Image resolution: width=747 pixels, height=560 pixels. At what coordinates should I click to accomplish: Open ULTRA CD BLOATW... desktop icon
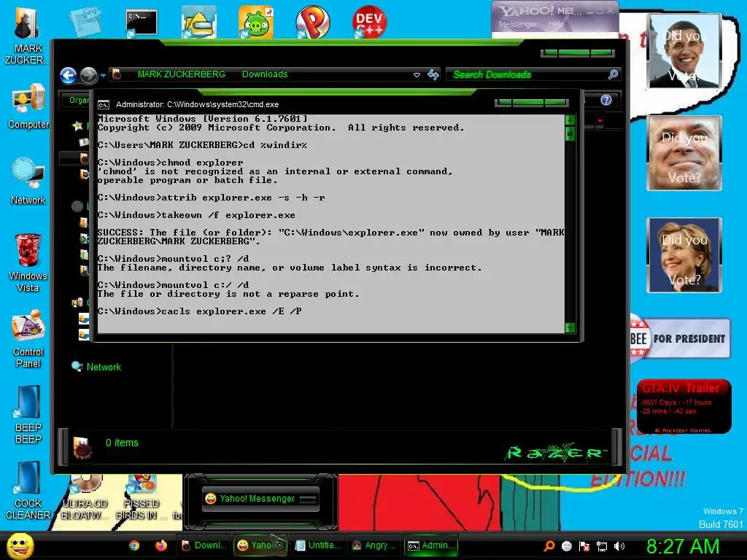(x=85, y=497)
